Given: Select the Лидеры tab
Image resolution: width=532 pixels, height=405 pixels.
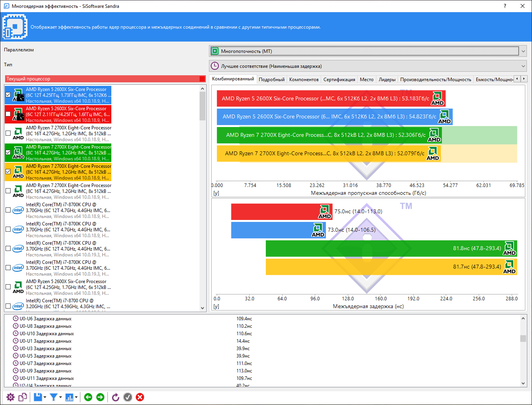Looking at the screenshot, I should click(387, 80).
